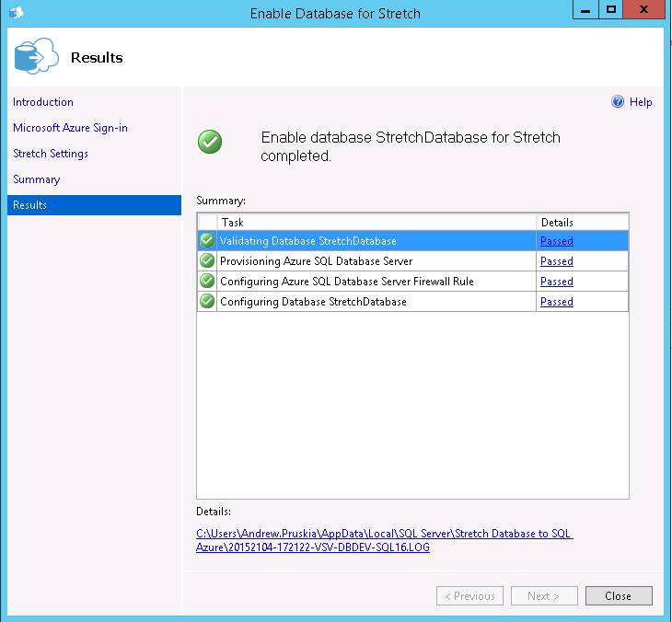672x622 pixels.
Task: Open the log file path link
Action: click(385, 540)
